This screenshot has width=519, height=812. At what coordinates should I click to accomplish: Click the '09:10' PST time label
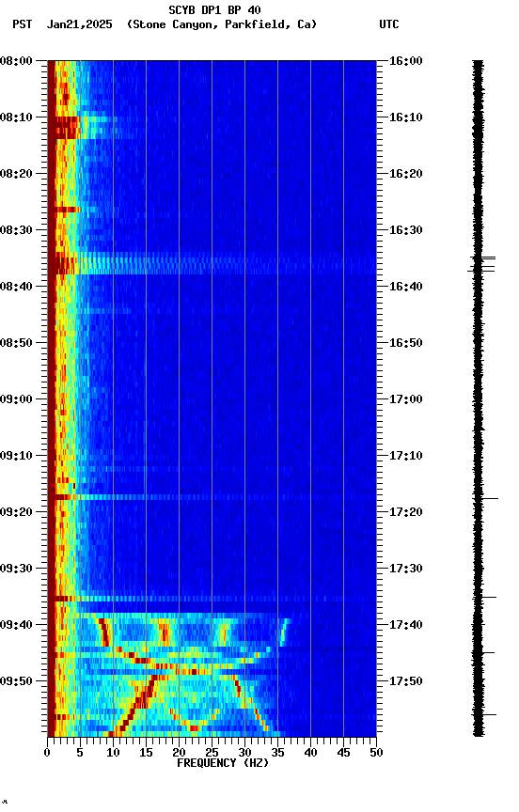click(x=16, y=456)
